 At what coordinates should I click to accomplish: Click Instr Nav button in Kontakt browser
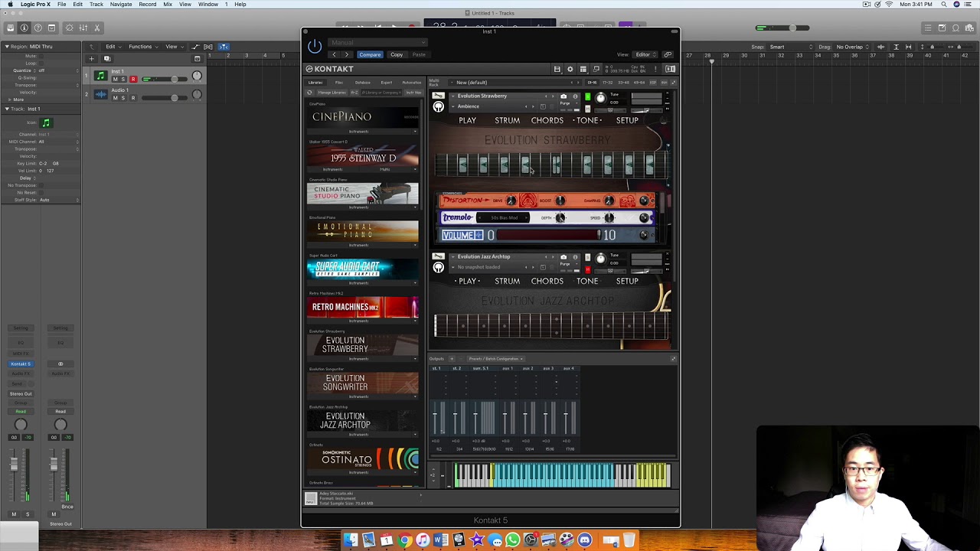pyautogui.click(x=413, y=93)
